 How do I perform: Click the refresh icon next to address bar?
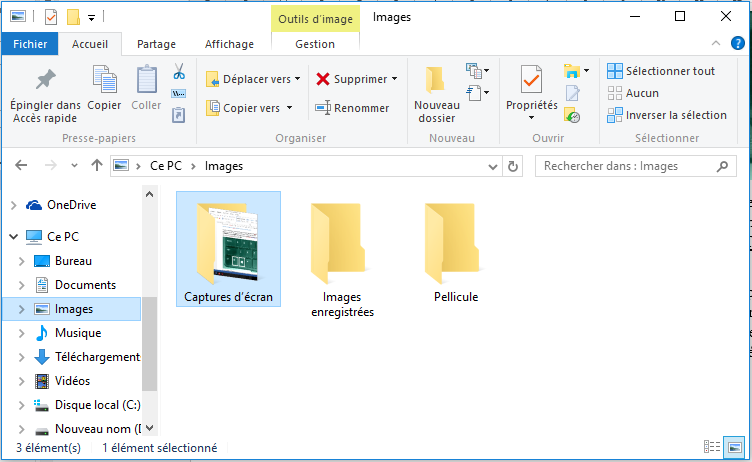[513, 166]
